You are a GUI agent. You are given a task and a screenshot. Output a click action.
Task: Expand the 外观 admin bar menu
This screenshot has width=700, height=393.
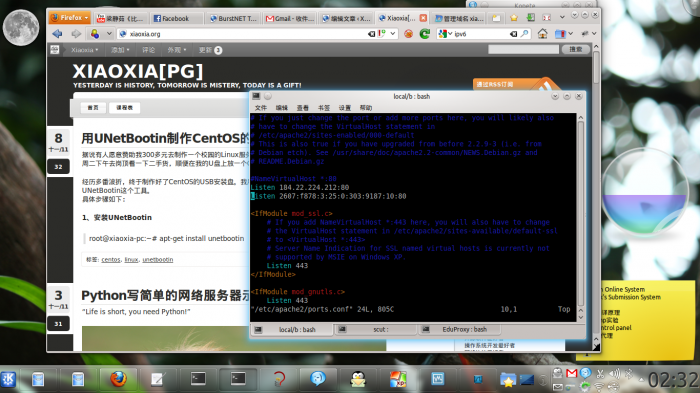click(177, 50)
